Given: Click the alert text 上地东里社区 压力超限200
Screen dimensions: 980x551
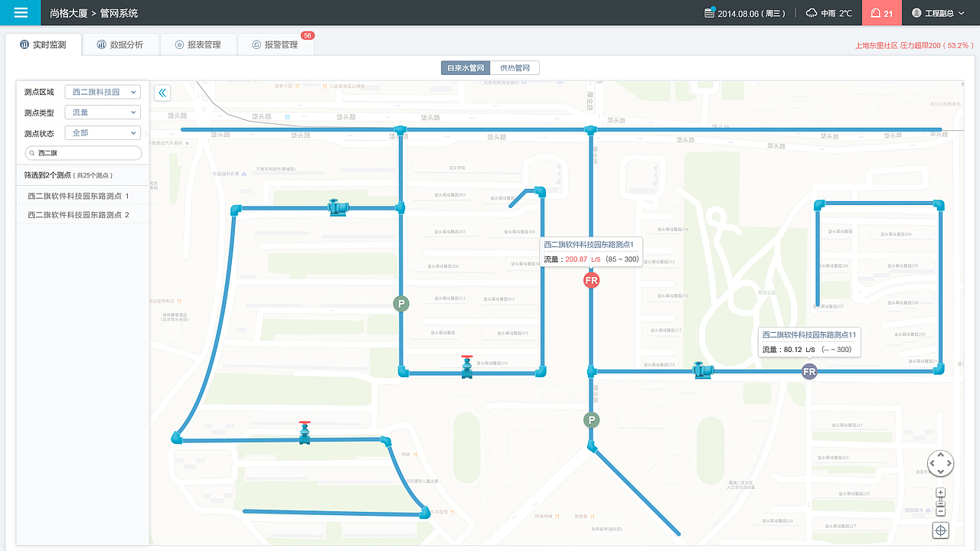Looking at the screenshot, I should pyautogui.click(x=914, y=46).
